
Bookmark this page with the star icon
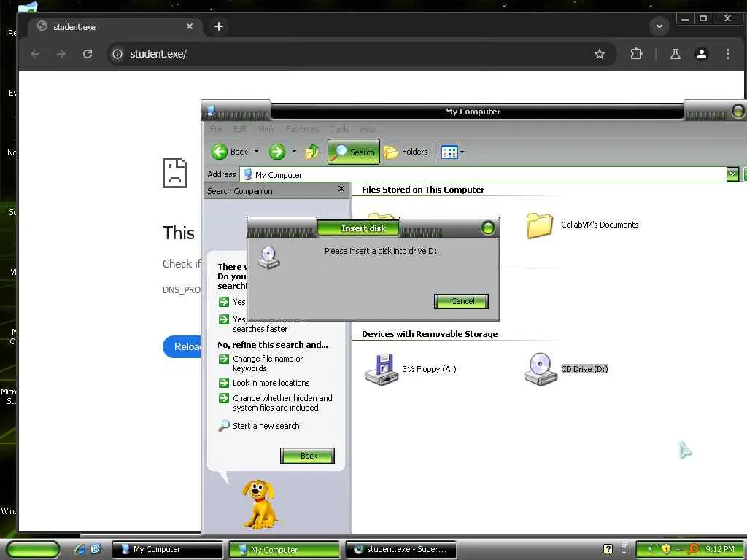point(600,54)
